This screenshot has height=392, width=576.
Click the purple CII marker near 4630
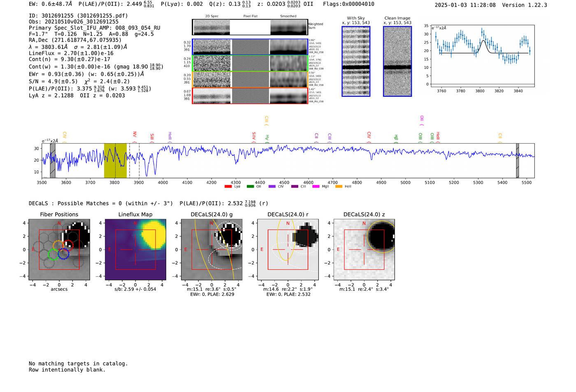point(316,138)
